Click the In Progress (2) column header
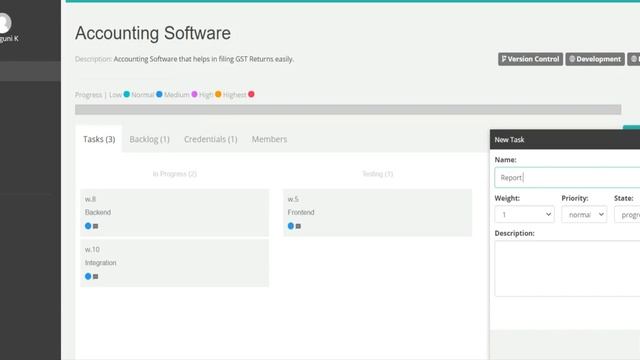640x360 pixels. pos(175,174)
